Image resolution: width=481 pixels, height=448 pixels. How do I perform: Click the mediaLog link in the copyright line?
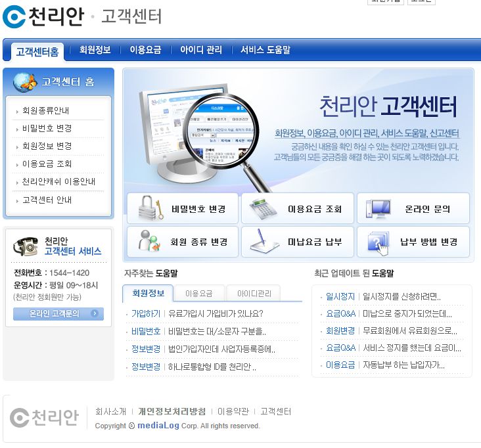[x=158, y=426]
